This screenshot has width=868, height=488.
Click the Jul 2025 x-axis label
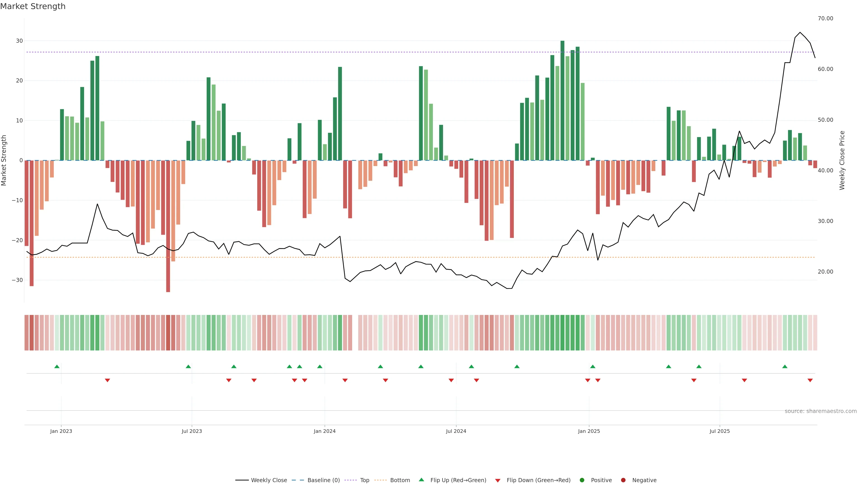pos(719,431)
